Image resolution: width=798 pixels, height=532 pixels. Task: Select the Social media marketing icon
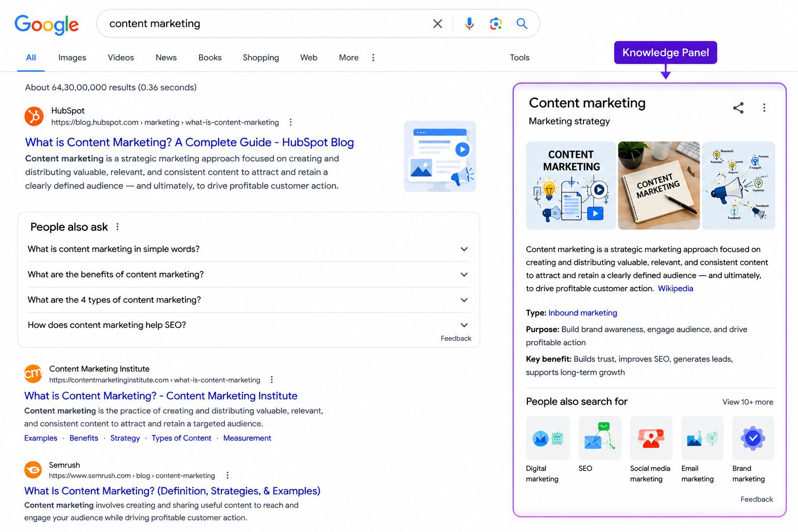[x=651, y=438]
